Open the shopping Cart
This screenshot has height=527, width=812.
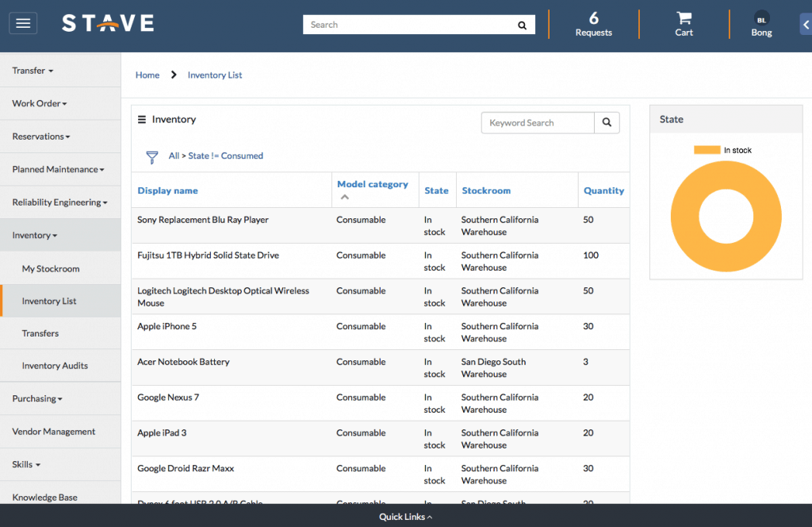684,25
